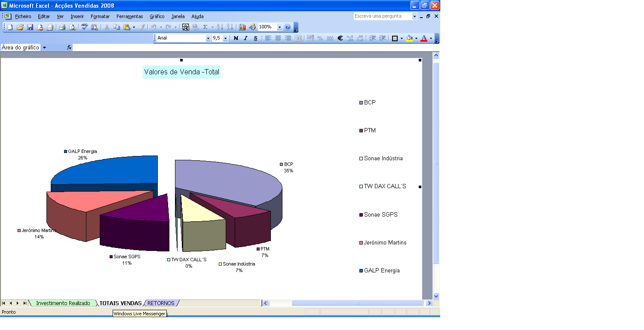
Task: Click the horizontal scrollbar right arrow
Action: tap(429, 303)
